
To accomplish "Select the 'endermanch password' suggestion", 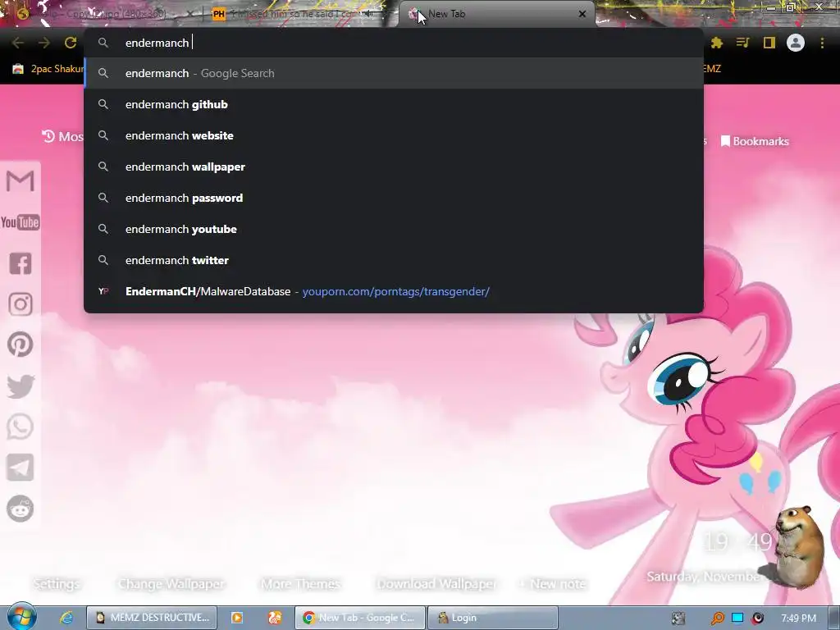I will pos(394,198).
